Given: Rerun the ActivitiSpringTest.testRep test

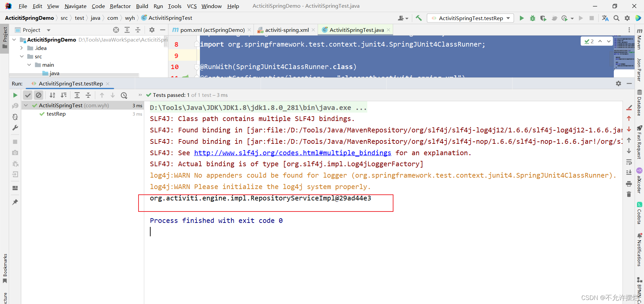Looking at the screenshot, I should (15, 95).
